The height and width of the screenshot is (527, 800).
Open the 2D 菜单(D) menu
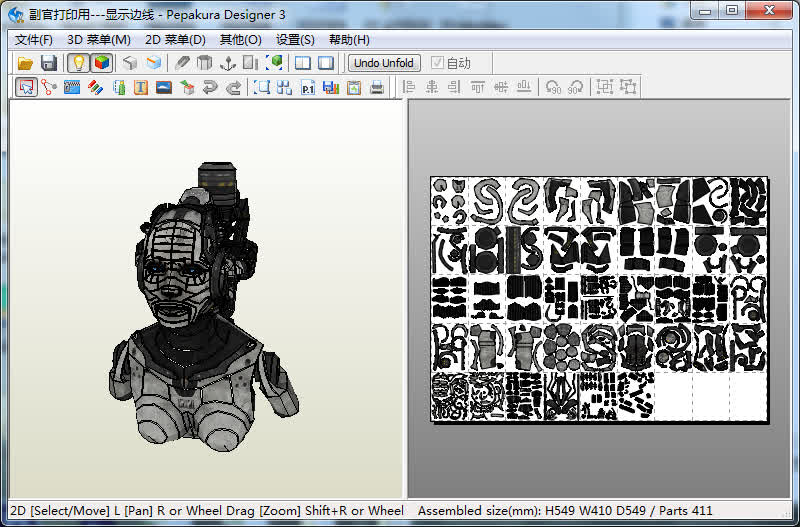tap(176, 40)
